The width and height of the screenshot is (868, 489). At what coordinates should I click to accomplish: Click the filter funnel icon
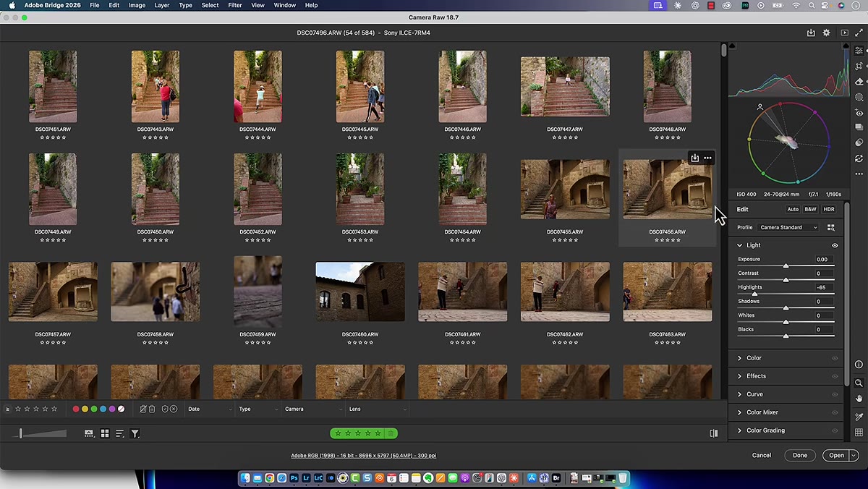click(x=135, y=433)
